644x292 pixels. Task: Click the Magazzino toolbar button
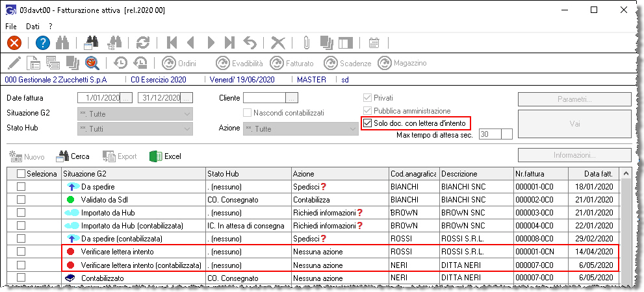[402, 63]
